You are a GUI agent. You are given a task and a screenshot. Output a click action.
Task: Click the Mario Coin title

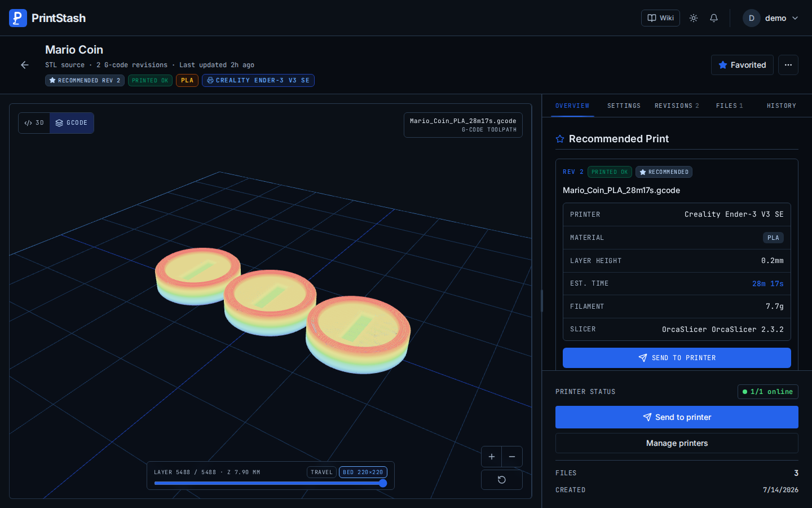74,50
